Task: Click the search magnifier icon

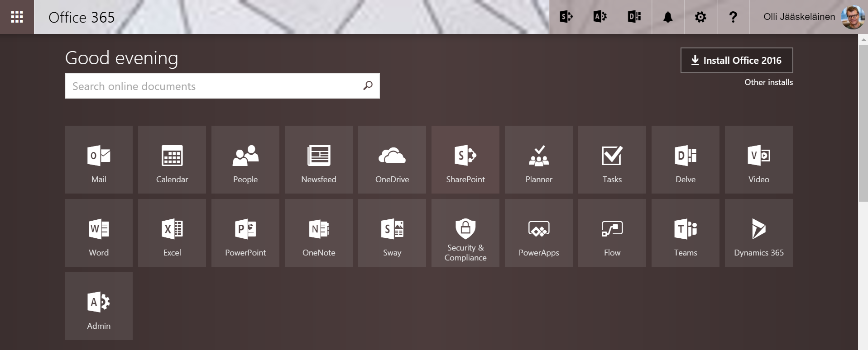Action: (x=368, y=85)
